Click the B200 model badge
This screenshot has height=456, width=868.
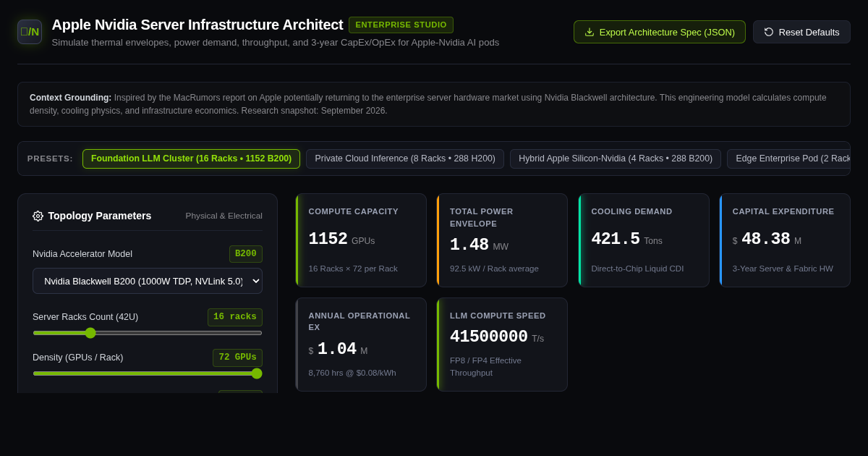[x=246, y=254]
